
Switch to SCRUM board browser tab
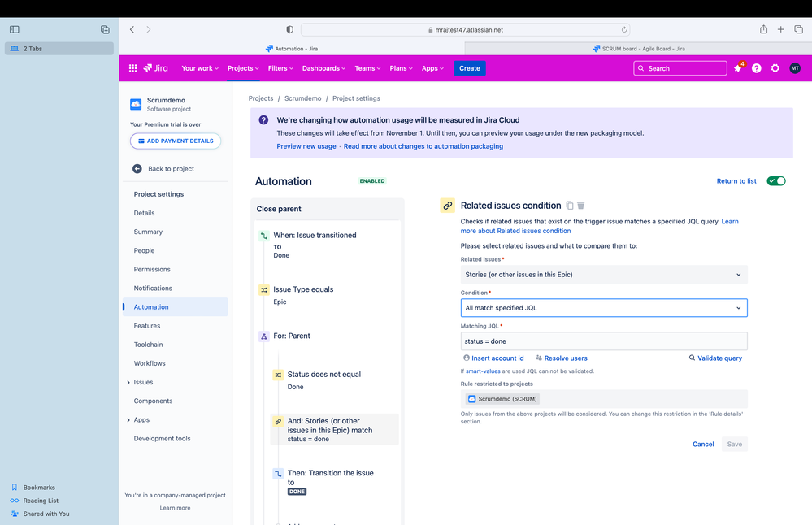[x=638, y=49]
